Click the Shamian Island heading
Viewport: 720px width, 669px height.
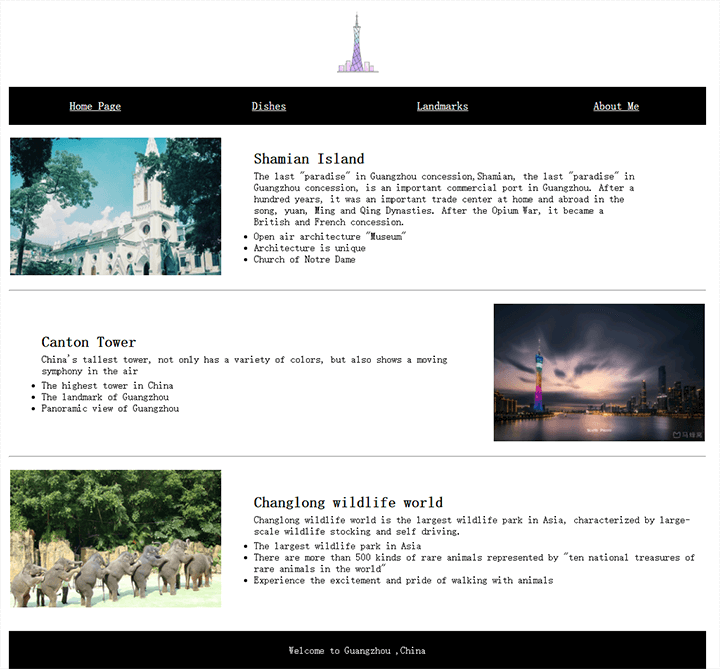click(x=309, y=159)
